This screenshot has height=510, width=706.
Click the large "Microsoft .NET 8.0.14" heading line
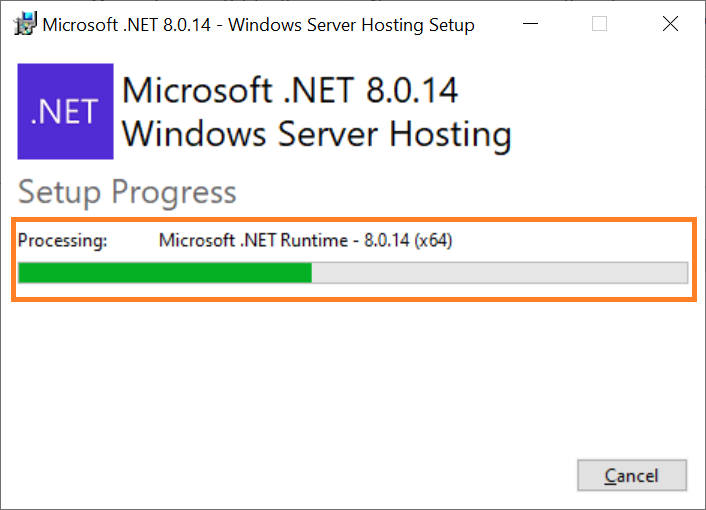tap(290, 90)
